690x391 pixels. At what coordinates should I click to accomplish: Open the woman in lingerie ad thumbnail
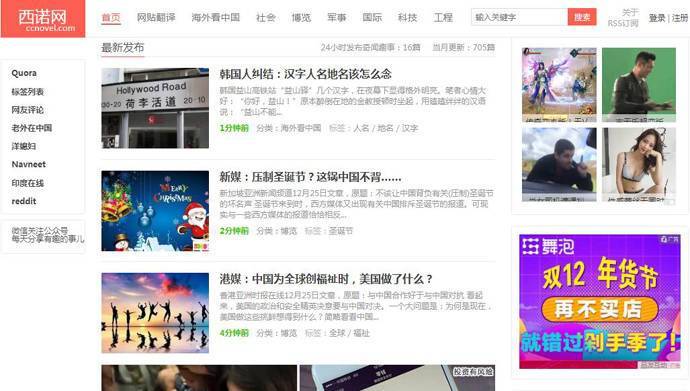(639, 164)
